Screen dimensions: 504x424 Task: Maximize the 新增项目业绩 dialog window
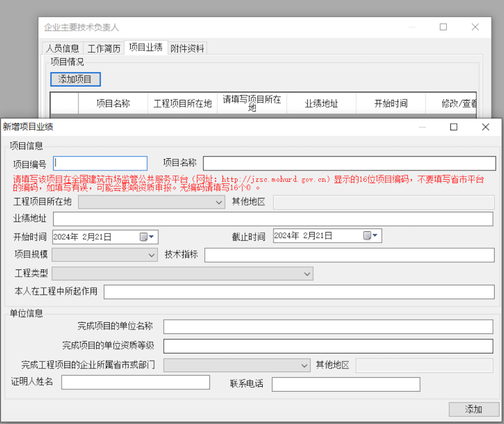click(453, 127)
